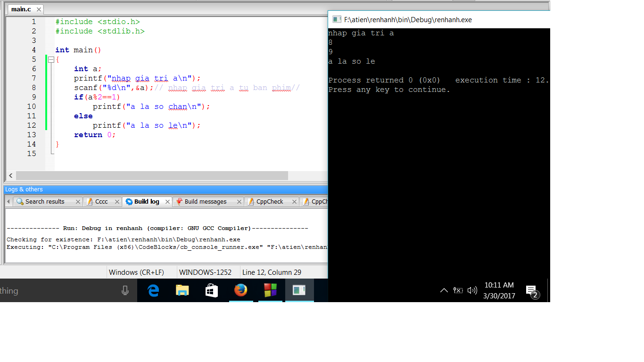This screenshot has width=644, height=362.
Task: Show hidden system tray icons
Action: click(x=444, y=290)
